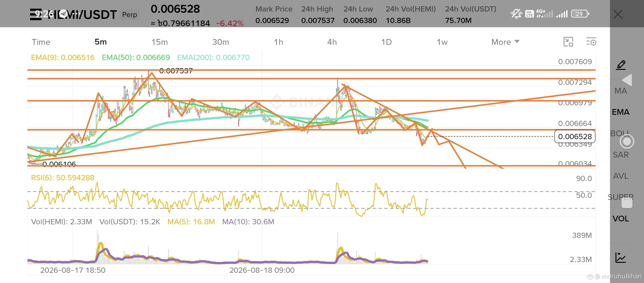Expand the More intervals dropdown
Viewport: 644px width, 283px height.
(x=505, y=42)
